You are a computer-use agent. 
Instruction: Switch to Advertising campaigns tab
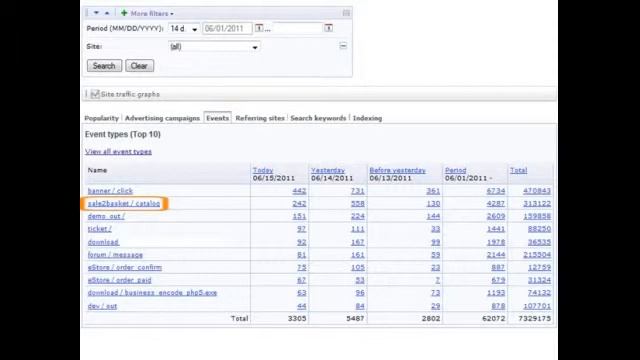162,118
